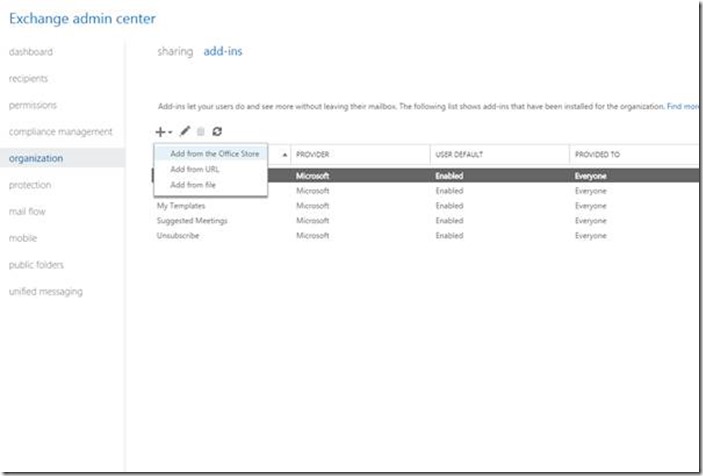Sort by the User Default column header
This screenshot has height=476, width=703.
coord(458,155)
